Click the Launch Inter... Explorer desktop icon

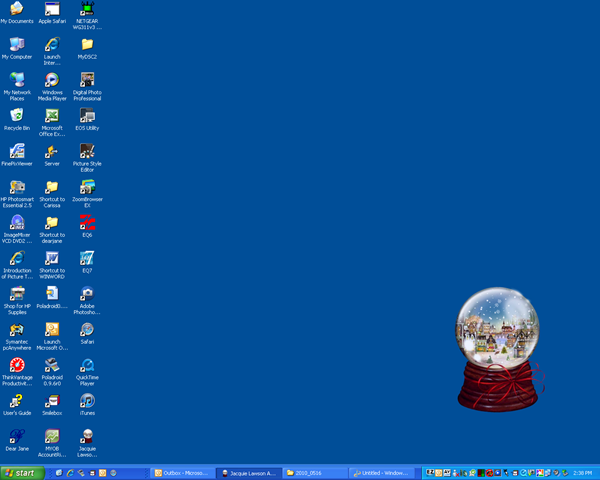click(x=52, y=51)
